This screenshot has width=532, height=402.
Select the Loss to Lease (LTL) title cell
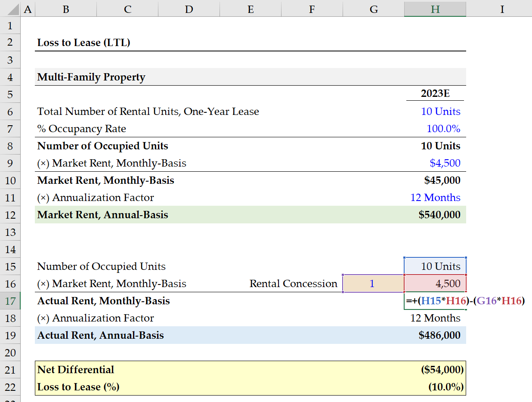click(84, 43)
